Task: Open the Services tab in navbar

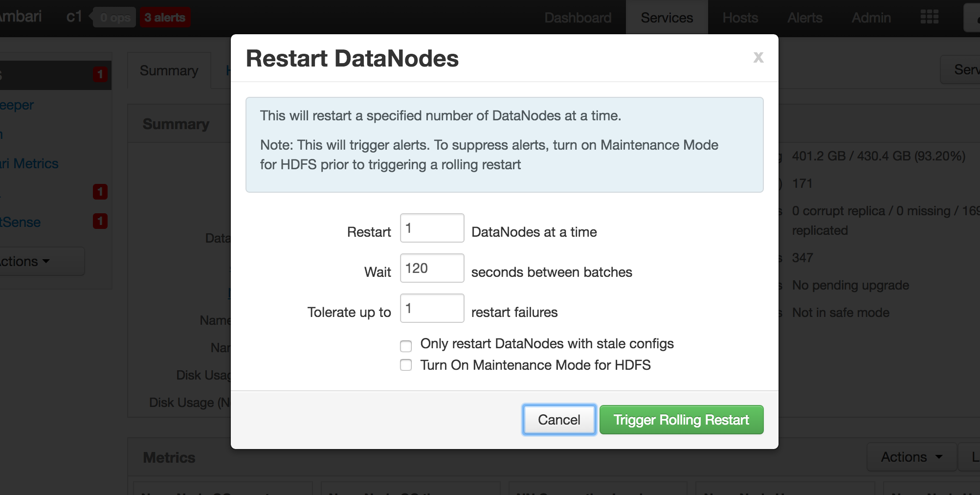Action: 667,18
